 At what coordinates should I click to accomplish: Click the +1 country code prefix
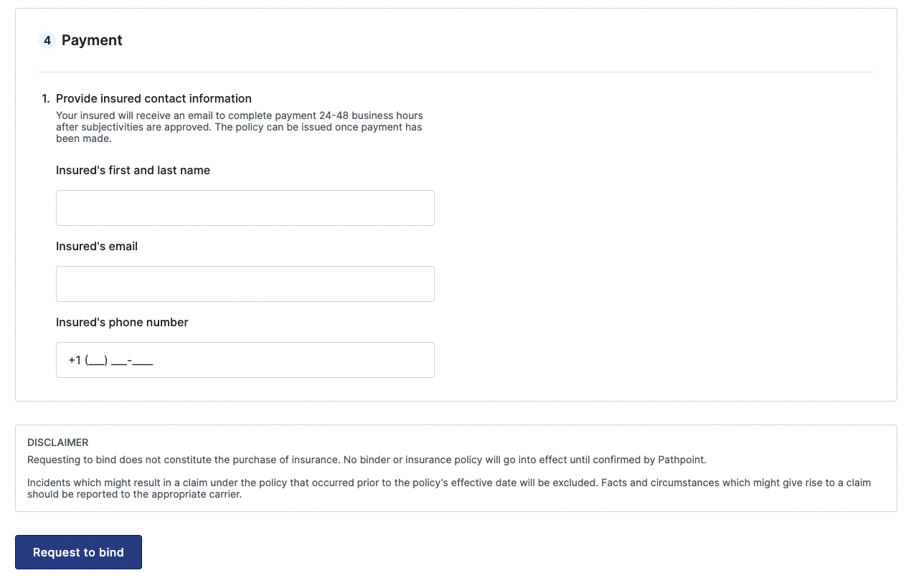point(75,360)
